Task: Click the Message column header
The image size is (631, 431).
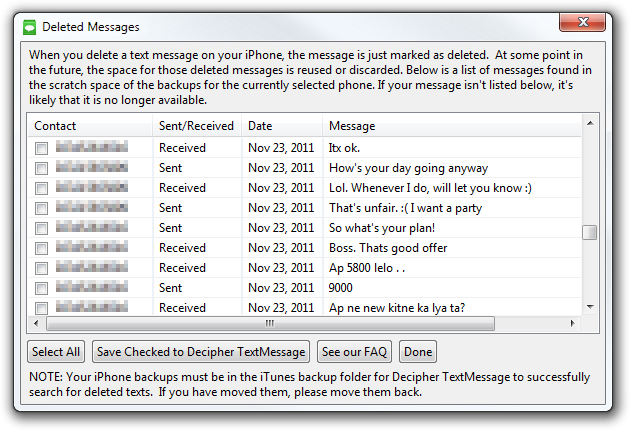Action: (450, 126)
